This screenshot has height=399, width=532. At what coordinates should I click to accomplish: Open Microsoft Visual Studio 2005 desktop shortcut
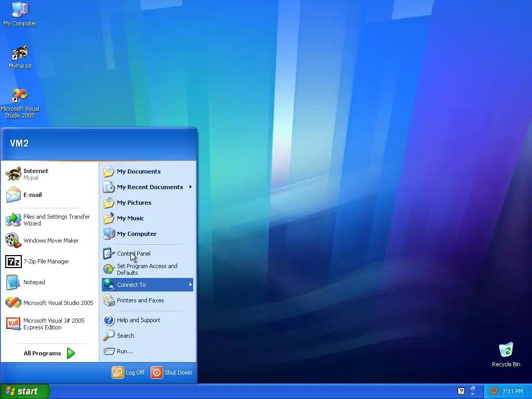coord(20,103)
